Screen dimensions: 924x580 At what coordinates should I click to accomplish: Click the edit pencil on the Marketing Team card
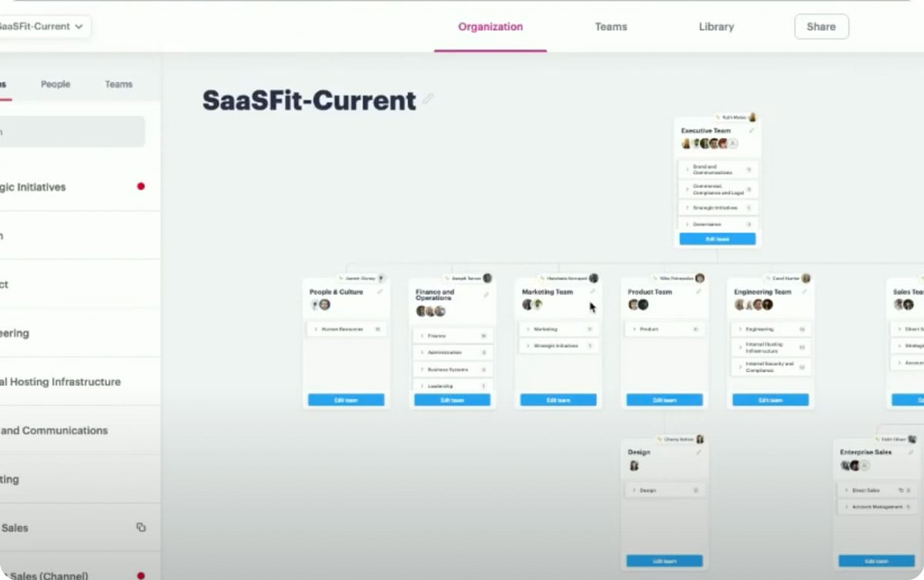591,291
